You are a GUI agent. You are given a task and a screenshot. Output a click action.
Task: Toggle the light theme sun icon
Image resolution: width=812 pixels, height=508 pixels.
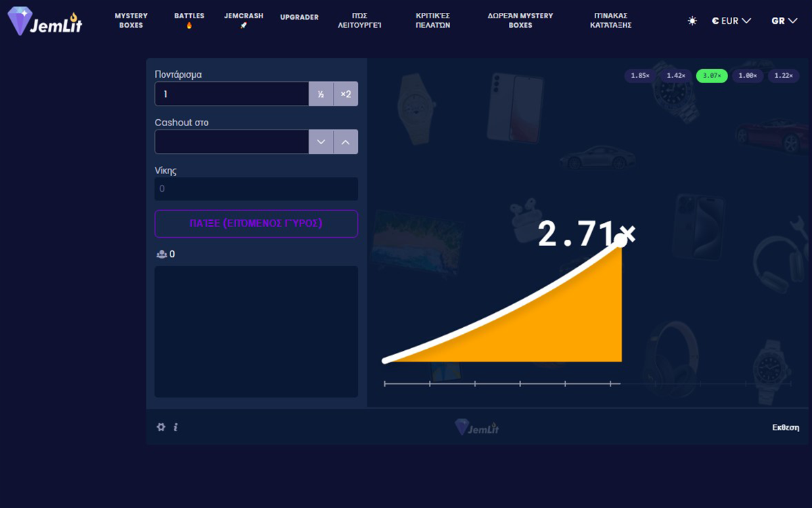[x=692, y=21]
